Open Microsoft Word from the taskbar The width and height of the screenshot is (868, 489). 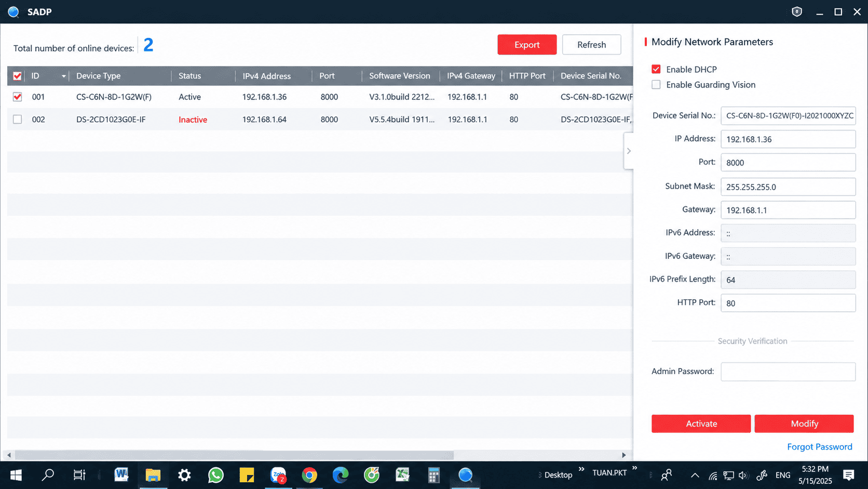point(121,474)
